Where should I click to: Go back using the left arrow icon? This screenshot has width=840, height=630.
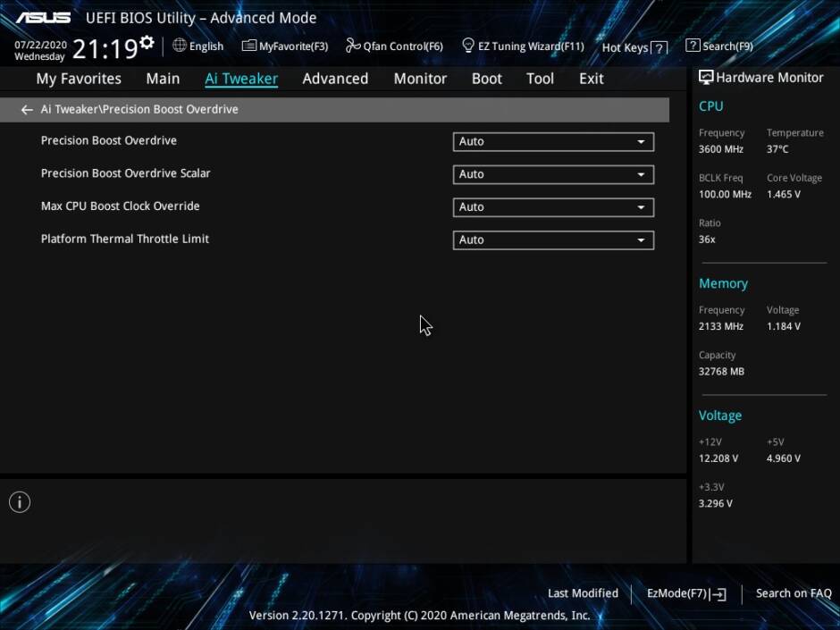coord(27,110)
